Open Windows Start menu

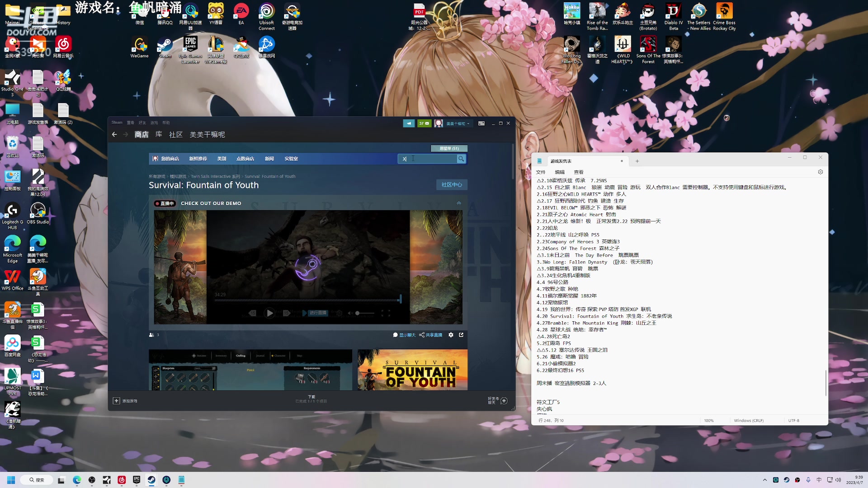[11, 480]
